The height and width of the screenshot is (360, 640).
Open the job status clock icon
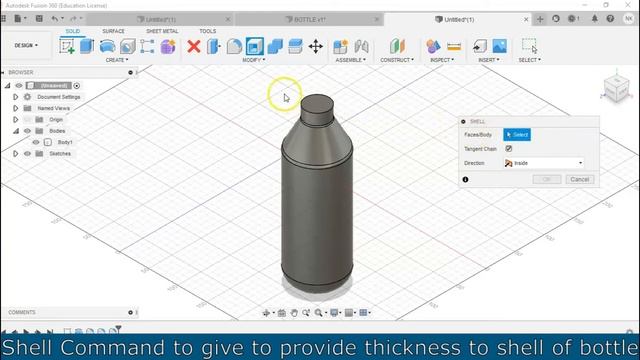coord(556,19)
